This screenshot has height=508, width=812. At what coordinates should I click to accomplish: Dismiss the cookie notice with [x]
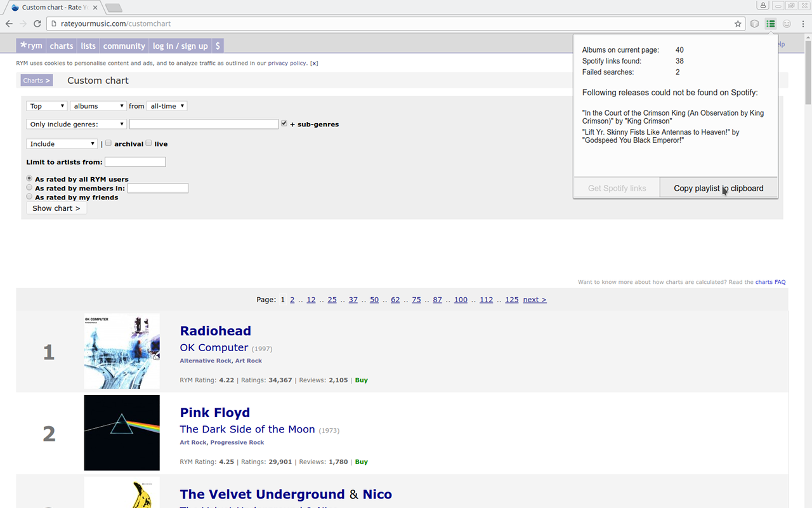[x=314, y=63]
